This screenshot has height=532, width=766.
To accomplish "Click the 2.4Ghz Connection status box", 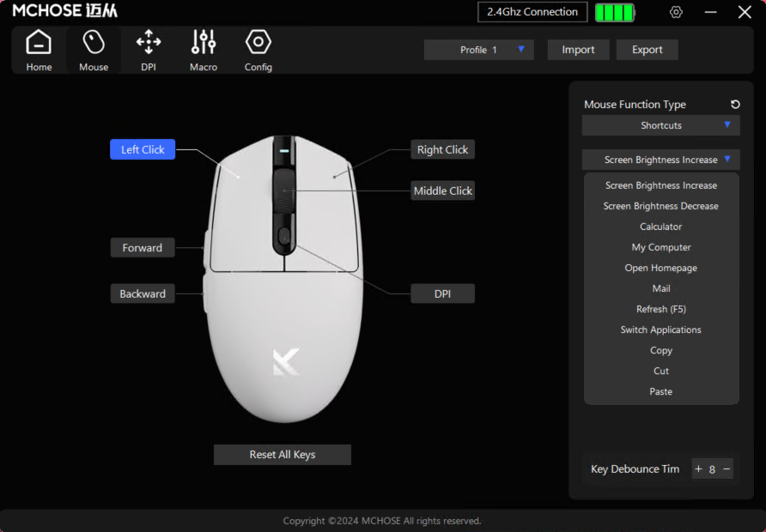I will [x=532, y=12].
